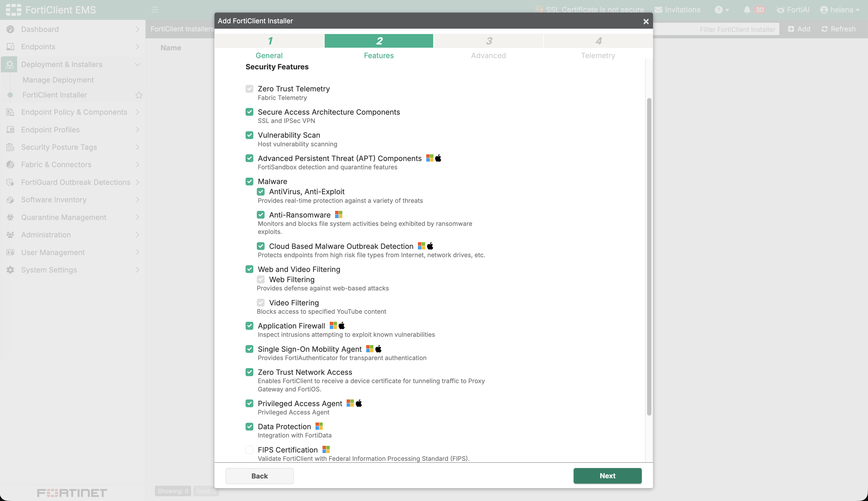
Task: Open the FortiAI assistant icon
Action: tap(781, 10)
